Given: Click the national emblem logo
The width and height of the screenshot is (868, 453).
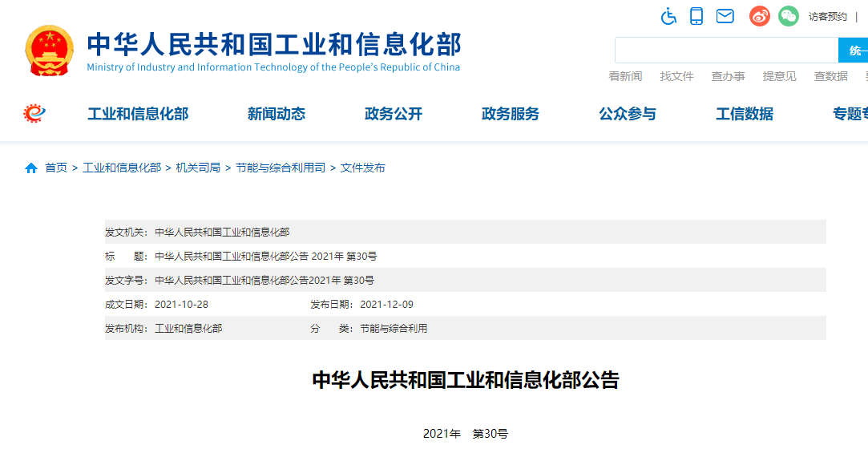Looking at the screenshot, I should (50, 50).
